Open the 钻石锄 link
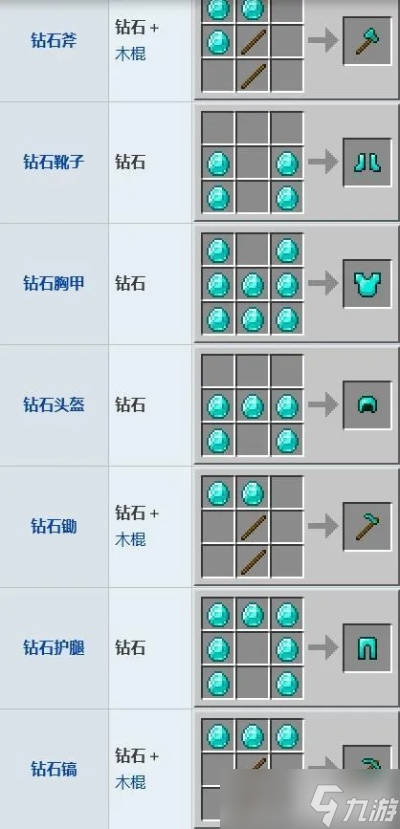The image size is (400, 829). click(54, 527)
